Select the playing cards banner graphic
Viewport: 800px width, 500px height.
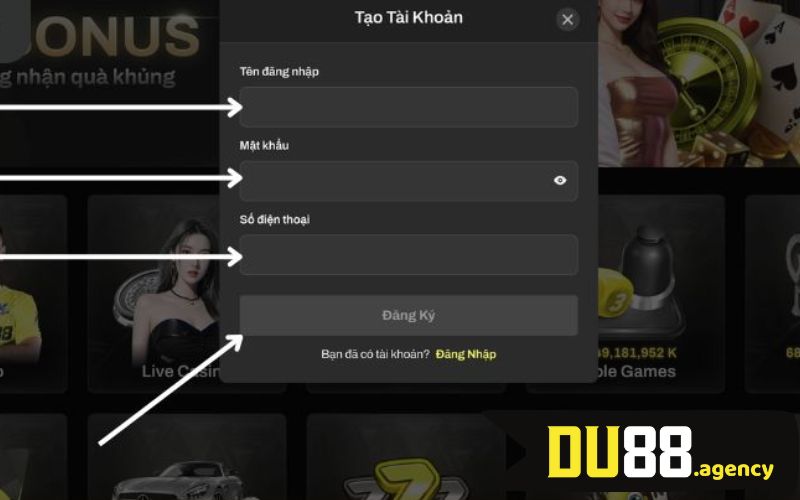tap(760, 56)
